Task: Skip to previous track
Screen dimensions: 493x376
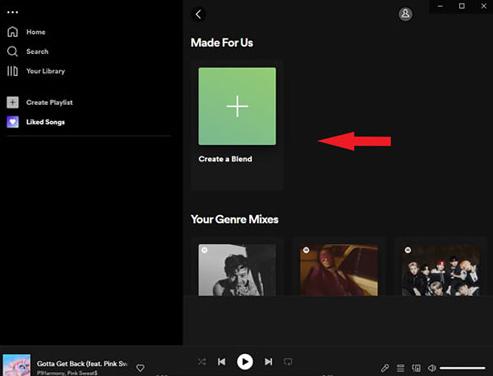Action: click(x=222, y=362)
